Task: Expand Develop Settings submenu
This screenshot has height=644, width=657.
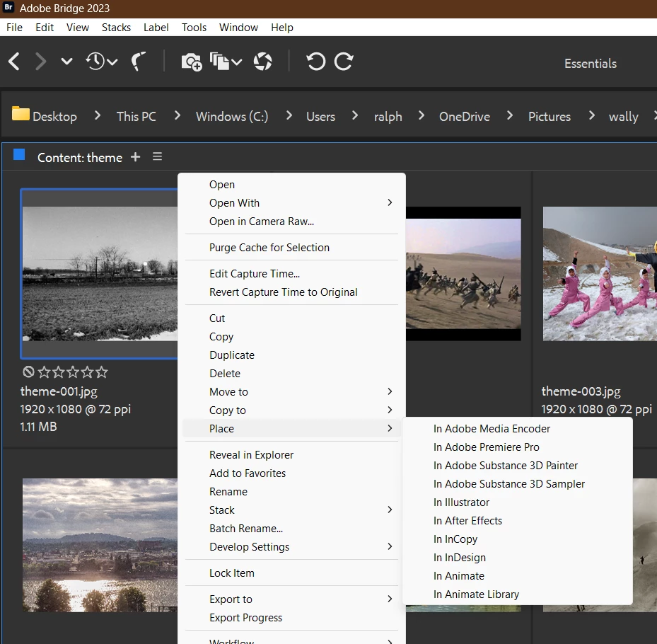Action: [x=291, y=547]
